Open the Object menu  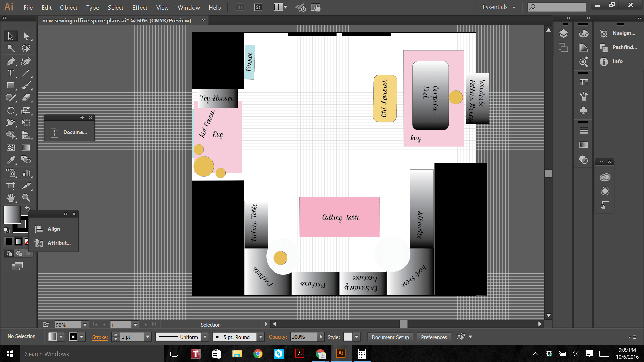pos(68,7)
